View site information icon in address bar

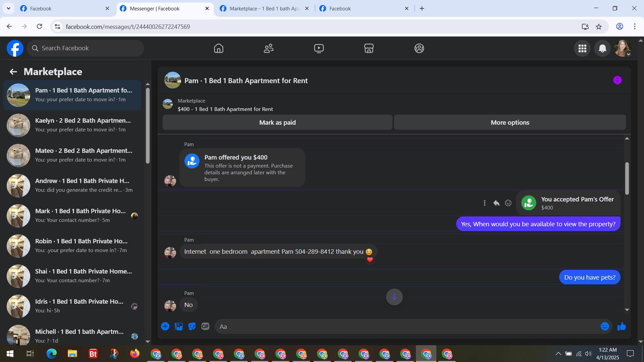click(x=57, y=26)
